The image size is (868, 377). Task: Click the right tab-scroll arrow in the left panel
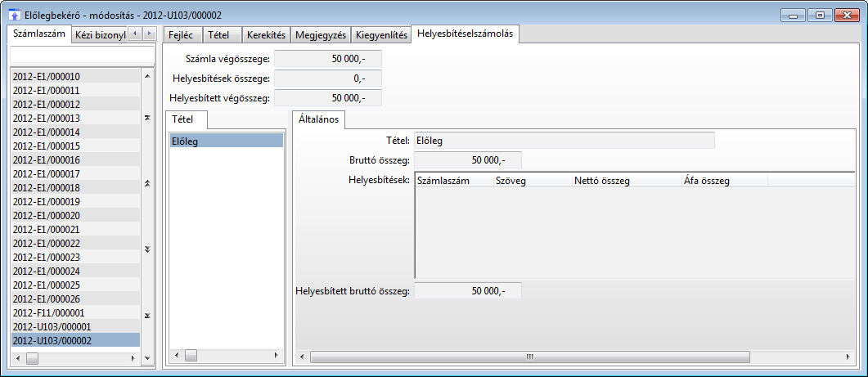[x=149, y=34]
